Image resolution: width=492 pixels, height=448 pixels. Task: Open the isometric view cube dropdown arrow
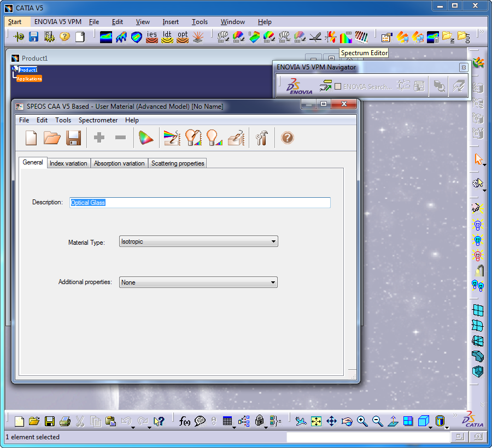(x=431, y=427)
